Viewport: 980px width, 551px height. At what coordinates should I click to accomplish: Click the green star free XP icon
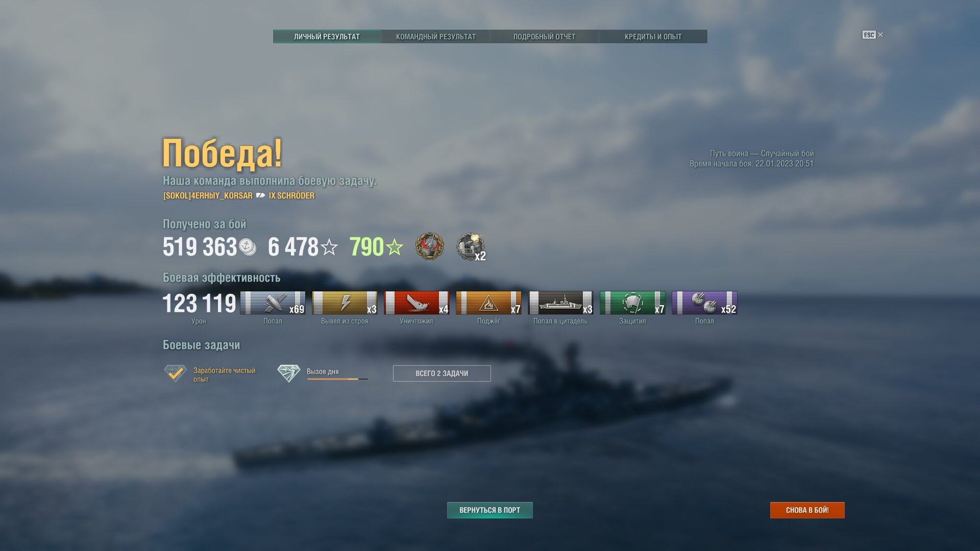[x=395, y=247]
